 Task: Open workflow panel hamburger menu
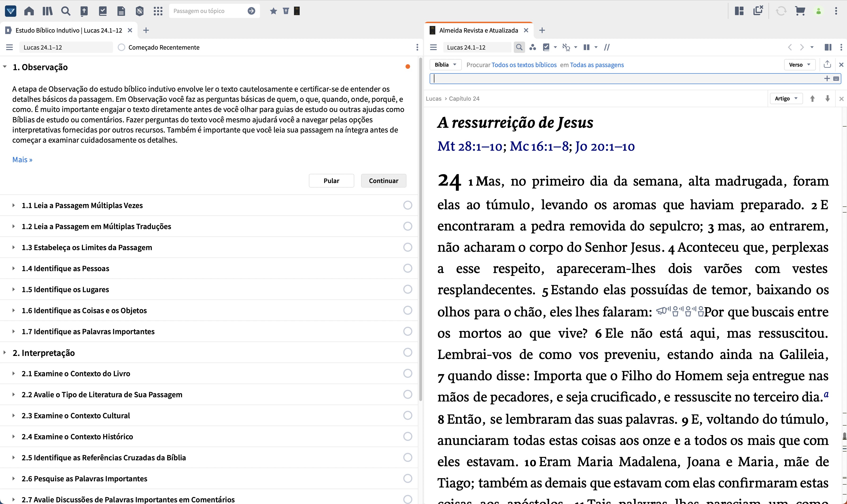(x=9, y=47)
